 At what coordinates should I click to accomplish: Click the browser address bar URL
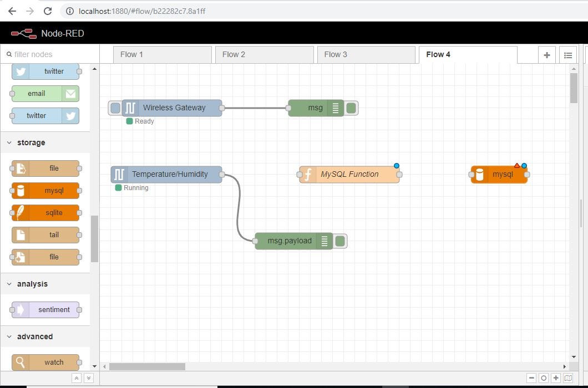click(x=142, y=11)
